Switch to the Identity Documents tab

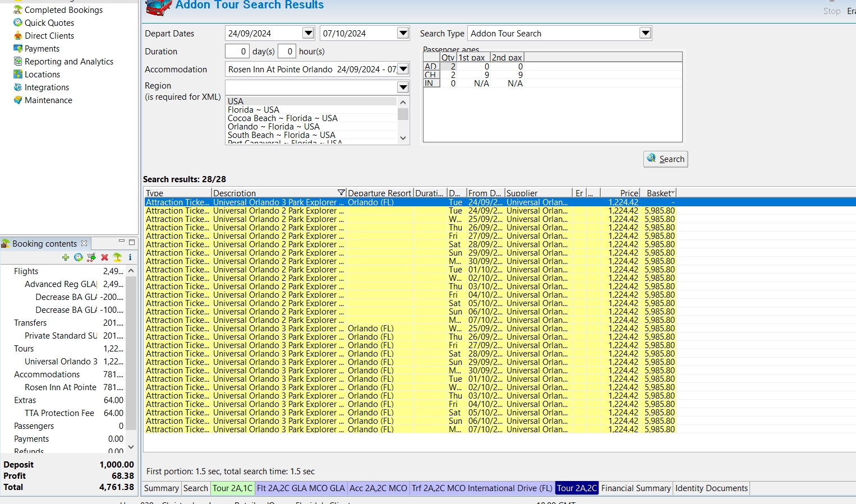click(x=711, y=488)
